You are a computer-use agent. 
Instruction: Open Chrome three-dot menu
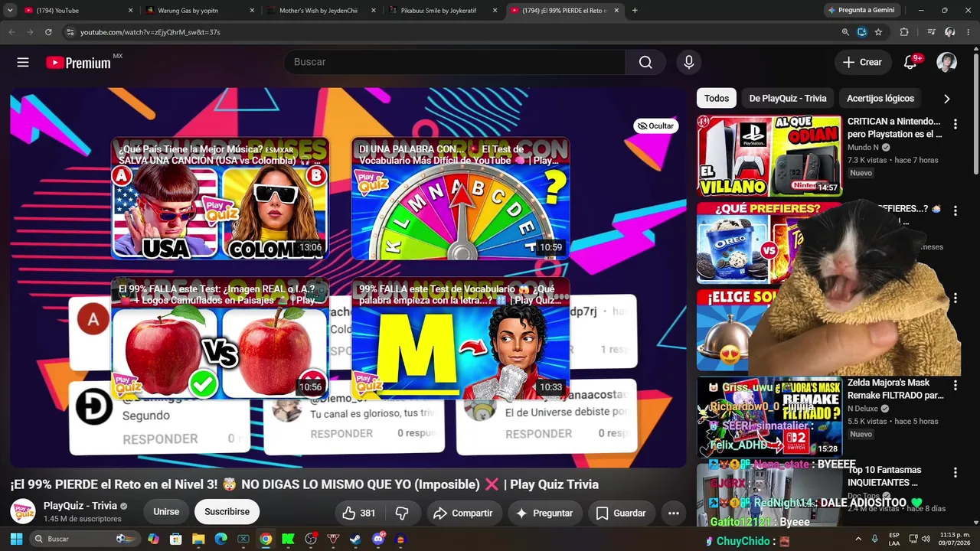[x=969, y=32]
